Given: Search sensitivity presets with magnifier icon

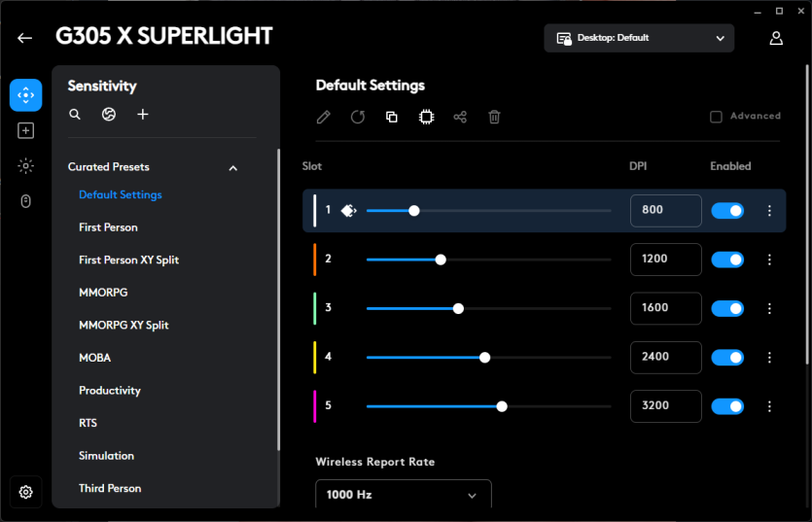Looking at the screenshot, I should tap(75, 115).
